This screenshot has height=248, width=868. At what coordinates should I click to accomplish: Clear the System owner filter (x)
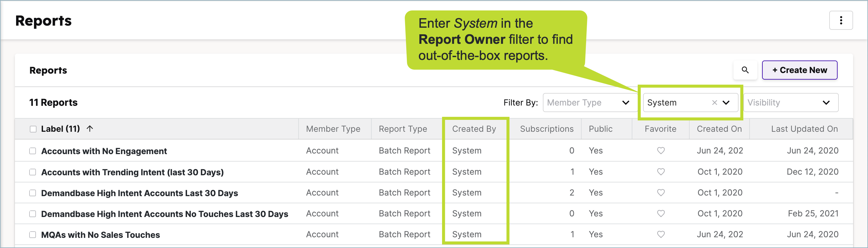(x=714, y=103)
